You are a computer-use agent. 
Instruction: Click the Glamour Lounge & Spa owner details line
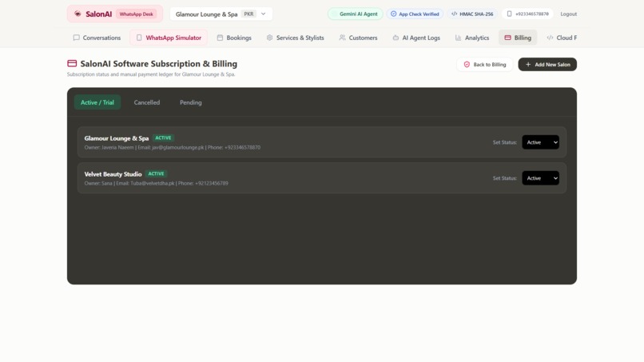coord(173,148)
